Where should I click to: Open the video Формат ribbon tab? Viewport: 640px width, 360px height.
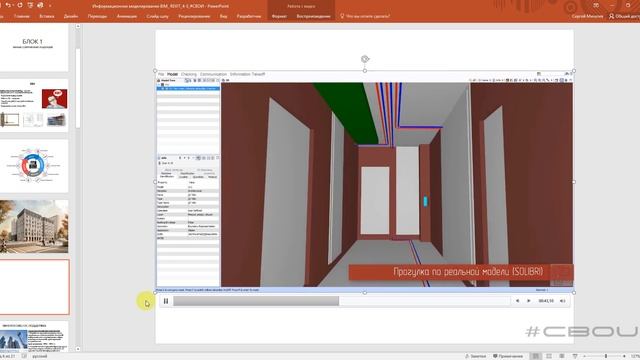(279, 16)
